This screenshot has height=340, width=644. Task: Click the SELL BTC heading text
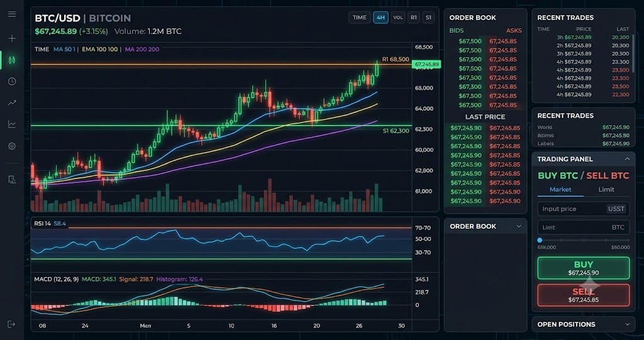tap(608, 175)
